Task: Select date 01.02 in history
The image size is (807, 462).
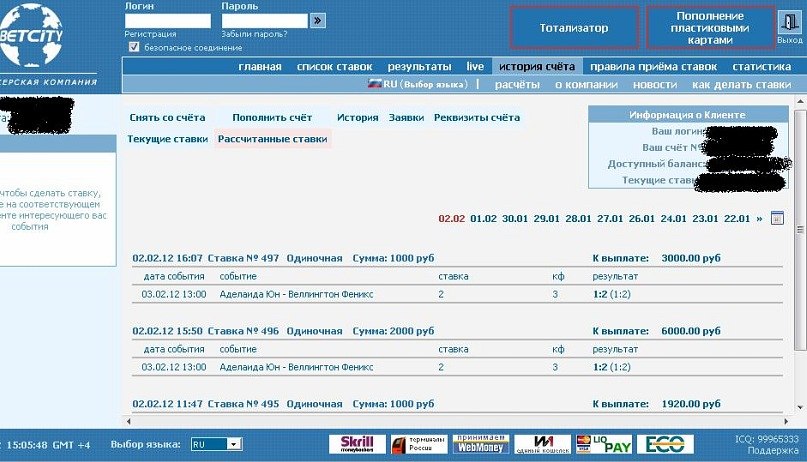Action: (483, 219)
